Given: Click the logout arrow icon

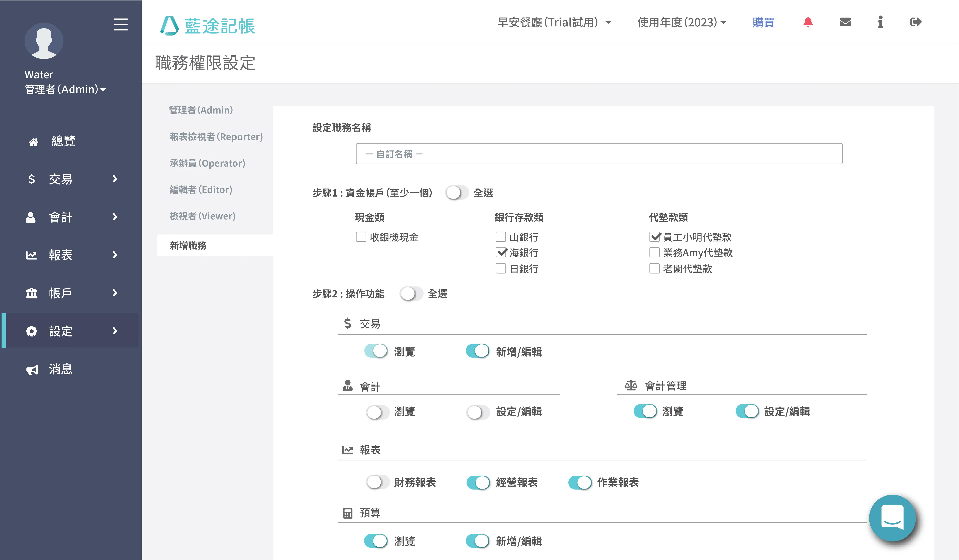Looking at the screenshot, I should [x=916, y=22].
